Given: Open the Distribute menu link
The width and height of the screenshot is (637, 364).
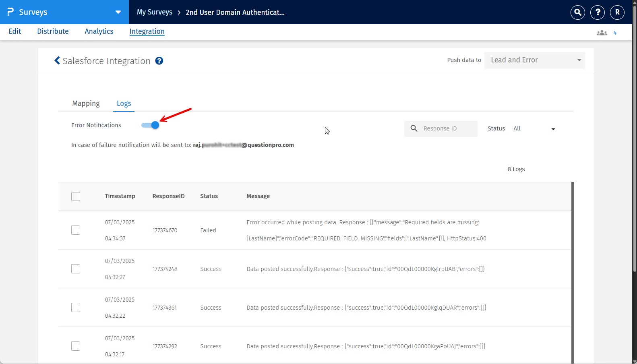Looking at the screenshot, I should 53,31.
